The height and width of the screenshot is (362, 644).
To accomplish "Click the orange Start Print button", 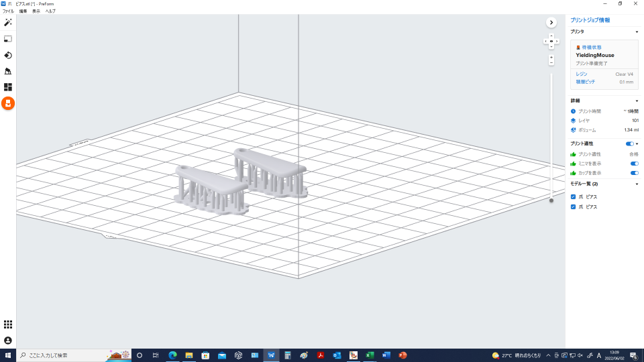I will (8, 103).
